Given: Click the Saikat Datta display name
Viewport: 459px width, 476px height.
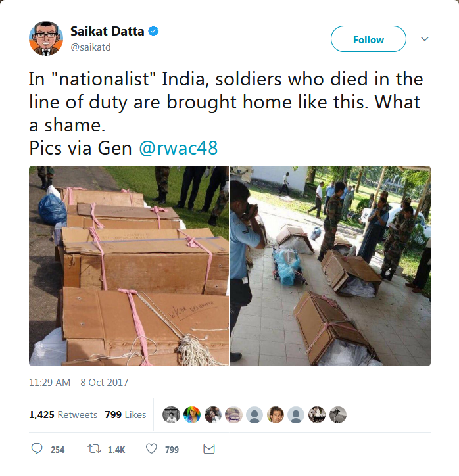Looking at the screenshot, I should [x=107, y=31].
